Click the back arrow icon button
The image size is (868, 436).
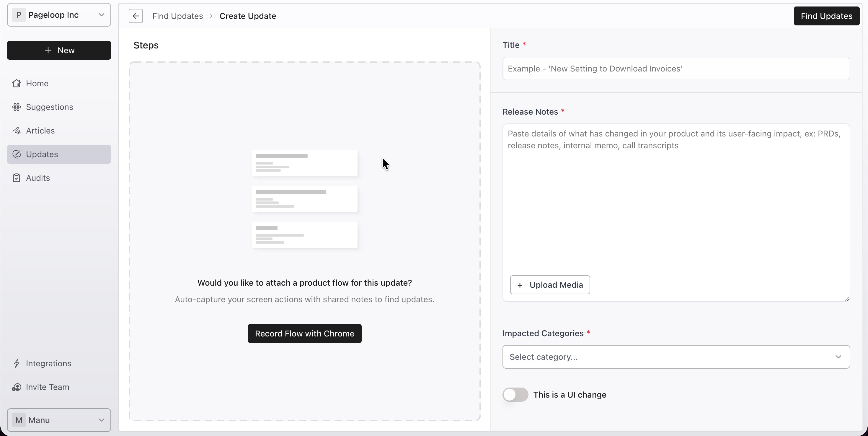[136, 16]
